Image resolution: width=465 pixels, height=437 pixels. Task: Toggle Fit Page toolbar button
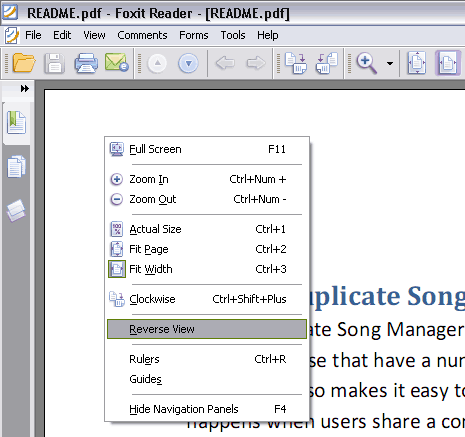[x=417, y=63]
